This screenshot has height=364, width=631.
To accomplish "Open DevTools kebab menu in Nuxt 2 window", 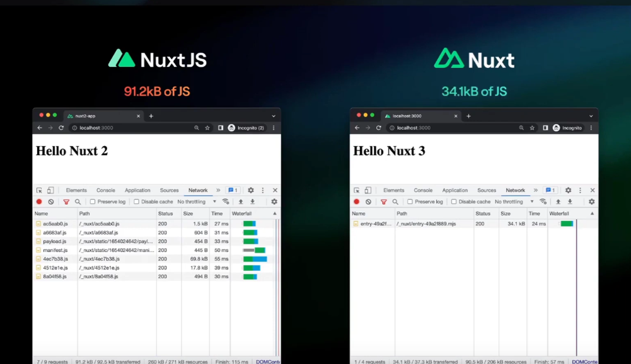I will click(x=263, y=190).
